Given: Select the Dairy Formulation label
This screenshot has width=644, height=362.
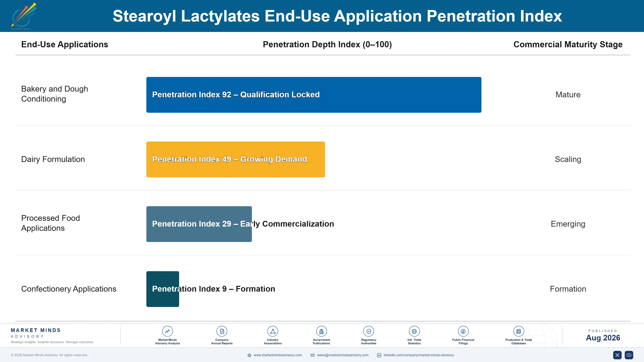Looking at the screenshot, I should (x=53, y=159).
